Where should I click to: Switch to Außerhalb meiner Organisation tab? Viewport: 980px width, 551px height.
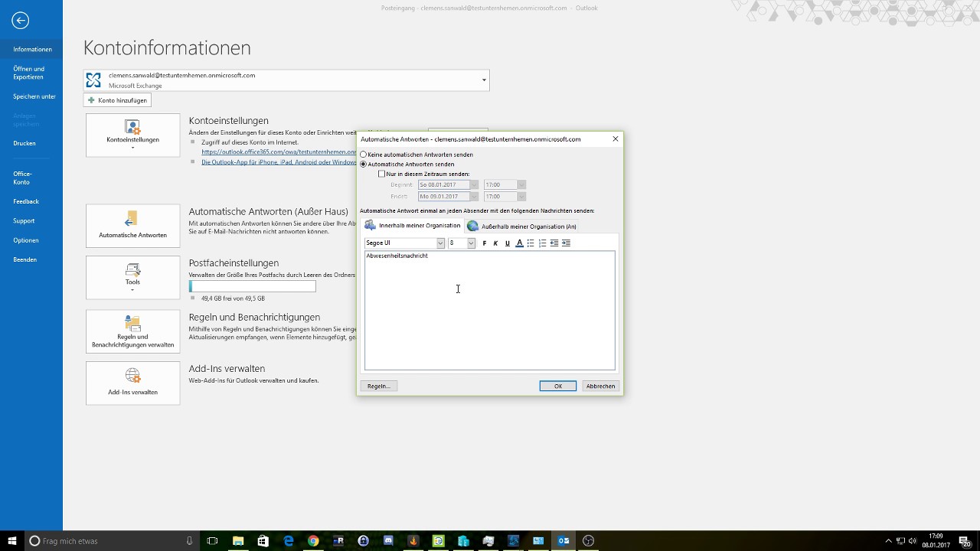pos(521,227)
